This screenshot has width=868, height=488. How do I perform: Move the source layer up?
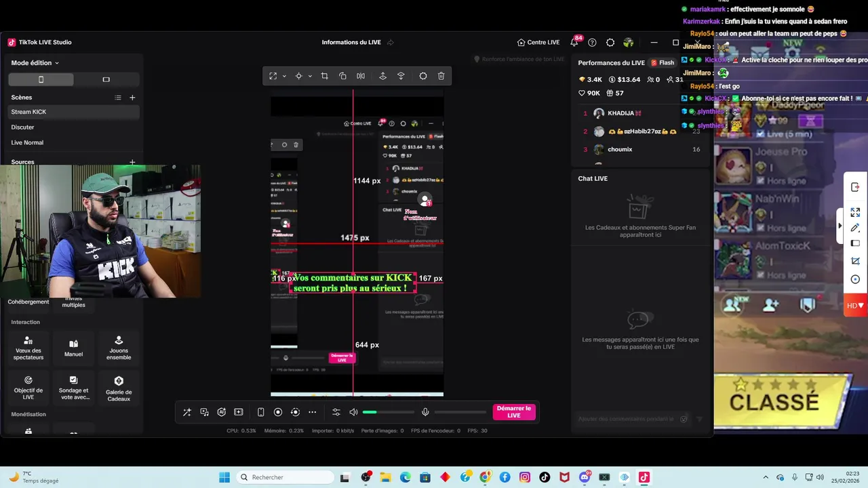pos(382,76)
